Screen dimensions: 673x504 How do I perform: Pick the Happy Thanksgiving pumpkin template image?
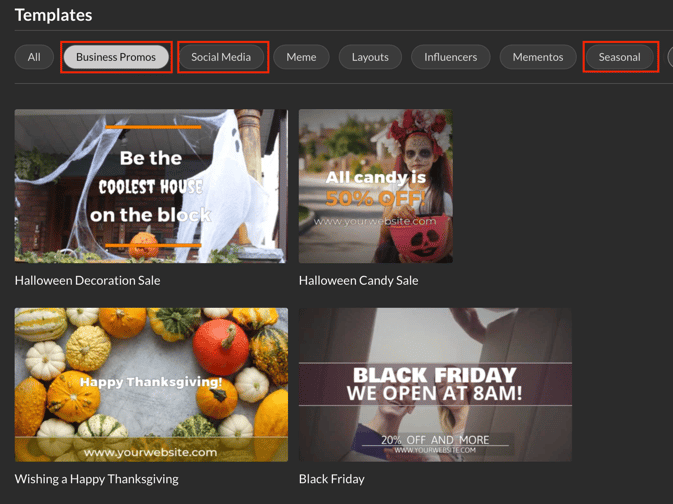[151, 384]
